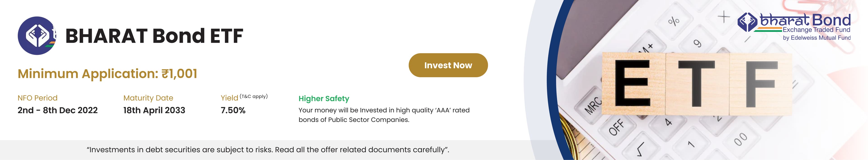Screen dimensions: 868x160
Task: Click the Maturity Date label
Action: (x=148, y=98)
